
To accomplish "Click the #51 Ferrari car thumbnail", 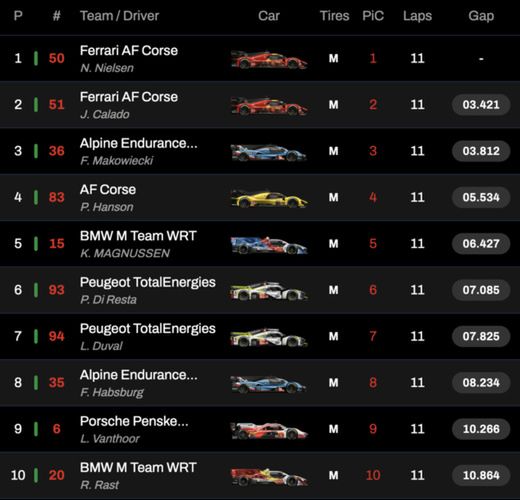I will [x=269, y=106].
